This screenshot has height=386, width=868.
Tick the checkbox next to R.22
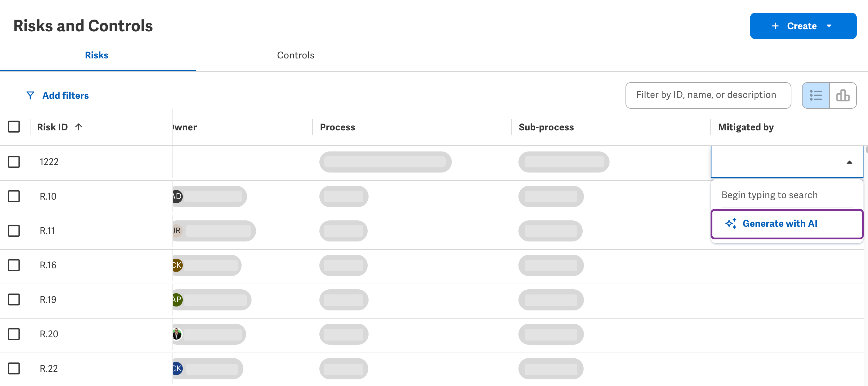tap(14, 369)
